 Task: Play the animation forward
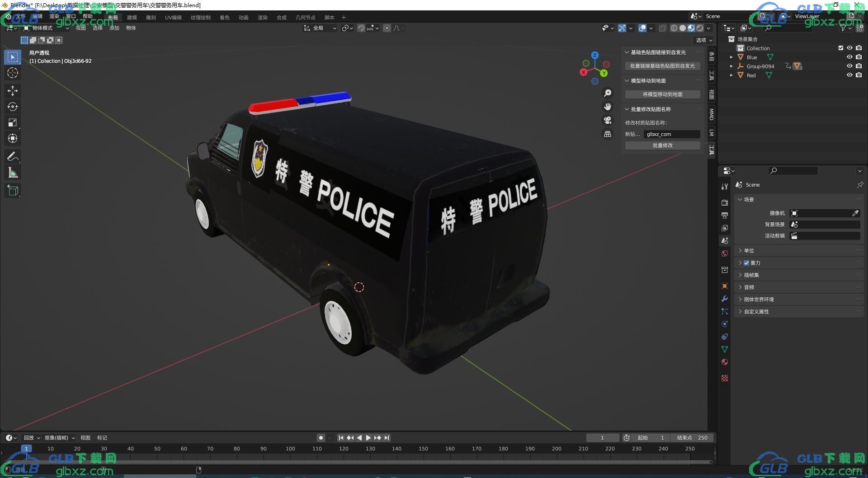(x=368, y=438)
